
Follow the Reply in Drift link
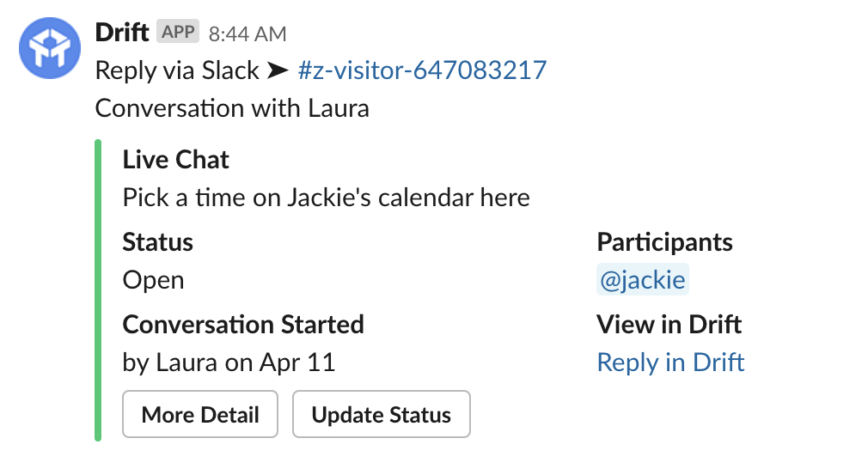[670, 362]
